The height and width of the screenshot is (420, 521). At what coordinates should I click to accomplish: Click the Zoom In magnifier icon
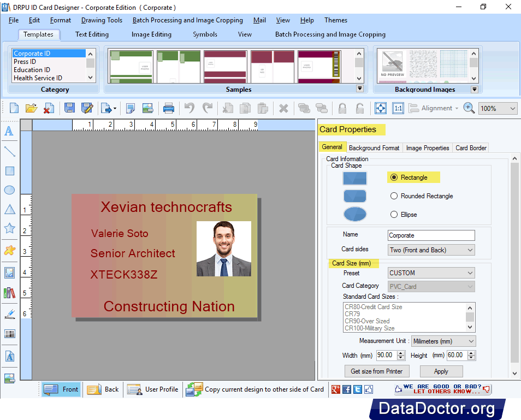click(x=469, y=108)
